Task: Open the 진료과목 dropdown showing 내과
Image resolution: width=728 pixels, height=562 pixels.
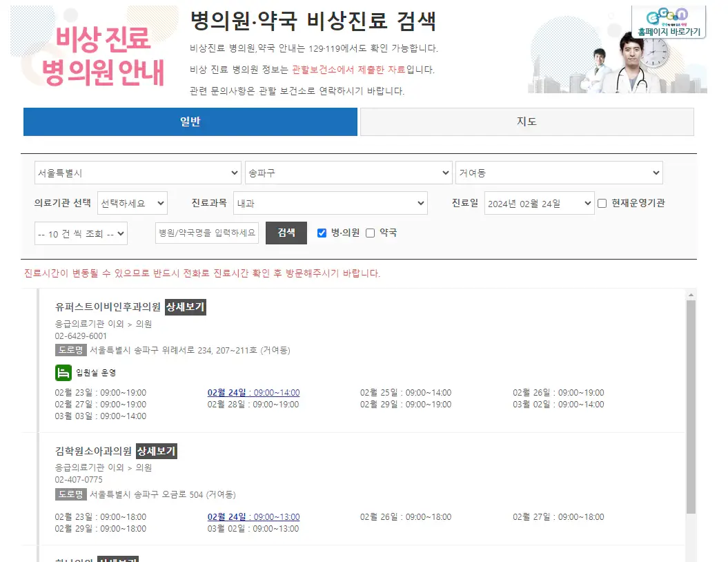Action: point(330,203)
